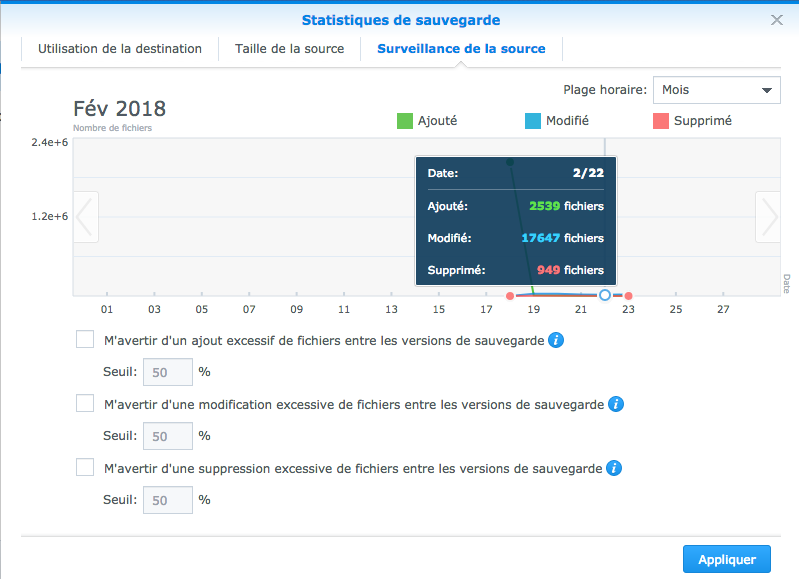Switch to Taille de la source tab

(x=289, y=49)
